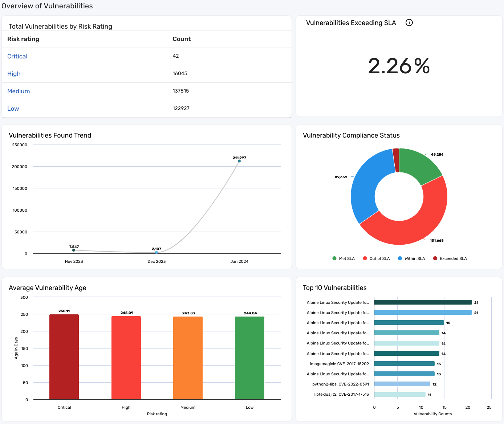Viewport: 504px width, 424px height.
Task: Click the 131,665 donut chart label
Action: 437,241
